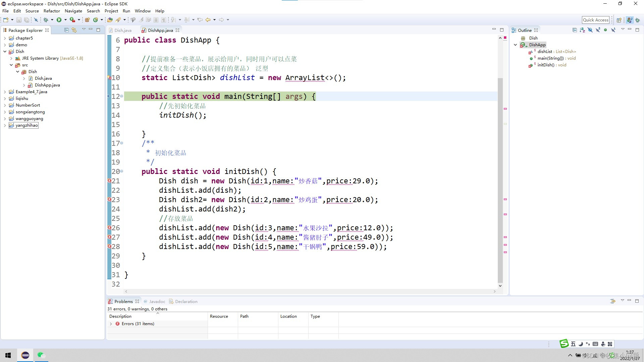Toggle Hide Local Types in Outline
This screenshot has height=362, width=644.
coord(613,30)
